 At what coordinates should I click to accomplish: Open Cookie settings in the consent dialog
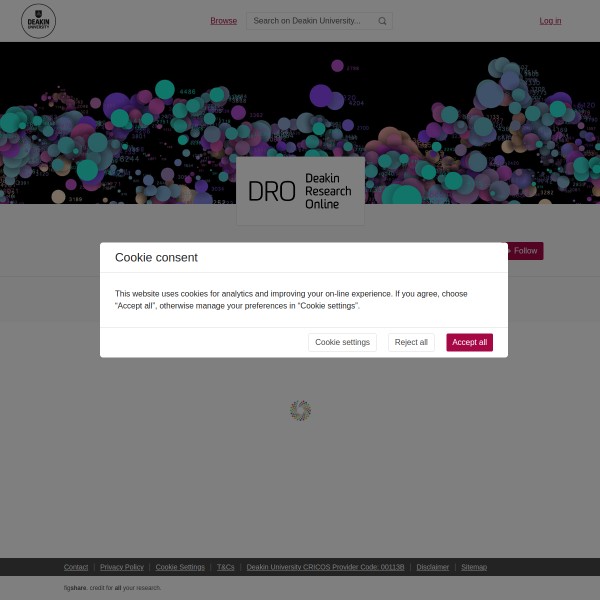tap(342, 342)
